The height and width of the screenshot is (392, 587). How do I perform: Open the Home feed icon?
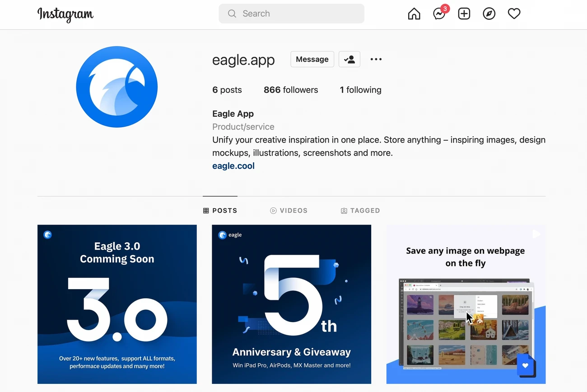pyautogui.click(x=414, y=14)
